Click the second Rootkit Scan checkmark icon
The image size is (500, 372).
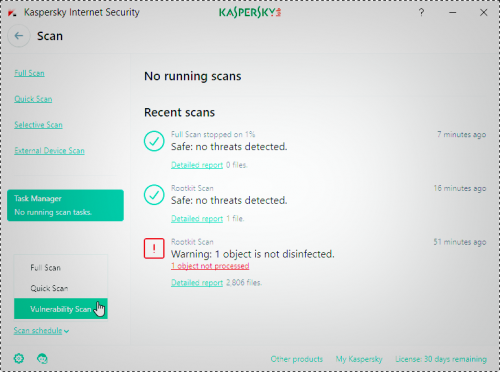154,195
